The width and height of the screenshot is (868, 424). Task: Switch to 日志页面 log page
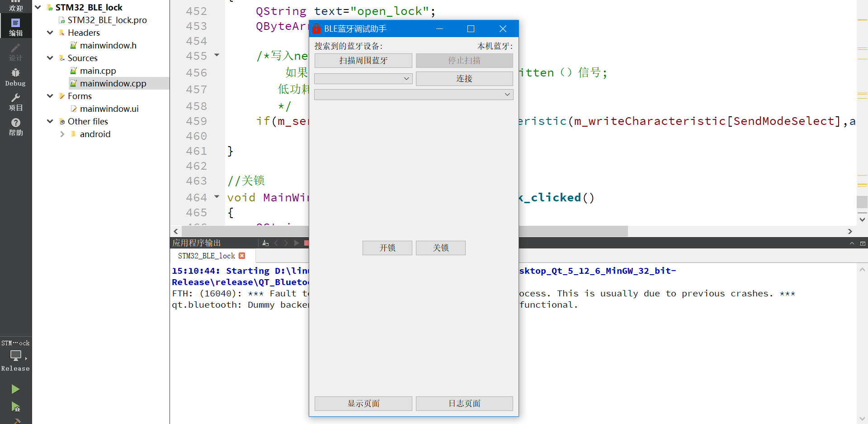click(464, 404)
